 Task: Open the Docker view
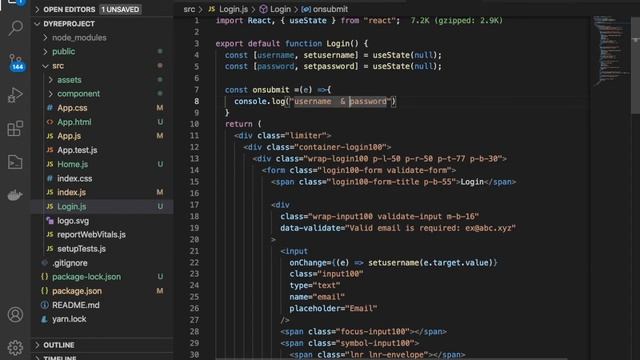coord(16,195)
